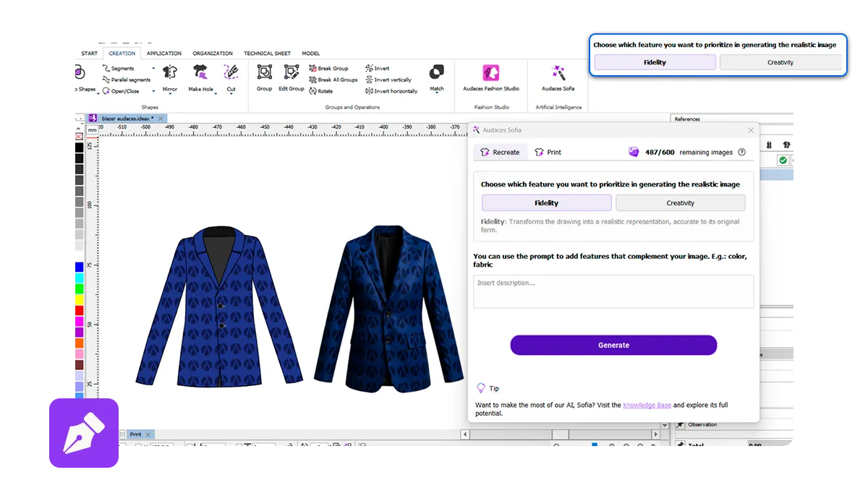Close the blazer audaces.ideax document tab

tap(161, 118)
